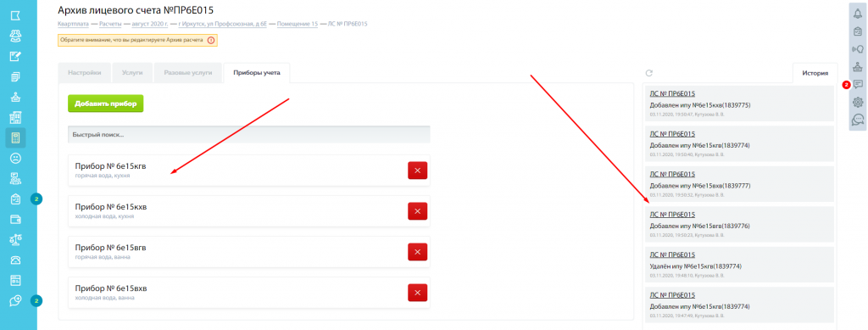Open meter row Прибор № 6е15кгв
The image size is (868, 330).
click(x=248, y=171)
